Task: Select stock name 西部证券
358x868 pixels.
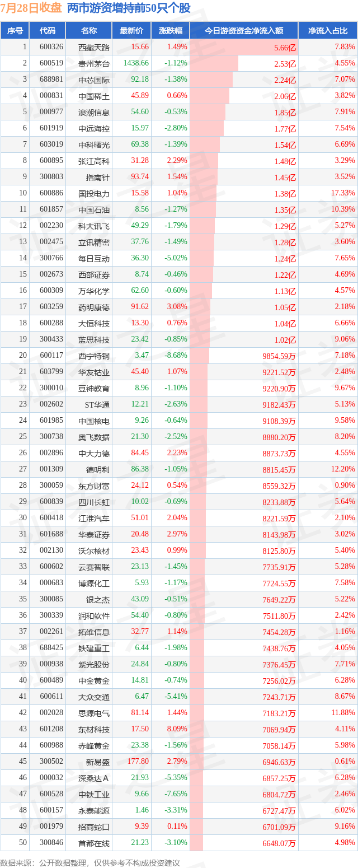Action: click(94, 275)
